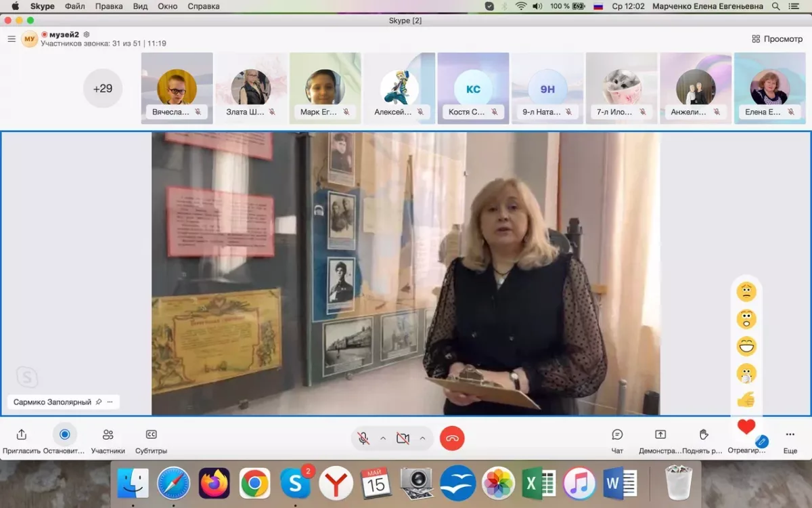
Task: Open the Еще more options menu
Action: pyautogui.click(x=790, y=435)
